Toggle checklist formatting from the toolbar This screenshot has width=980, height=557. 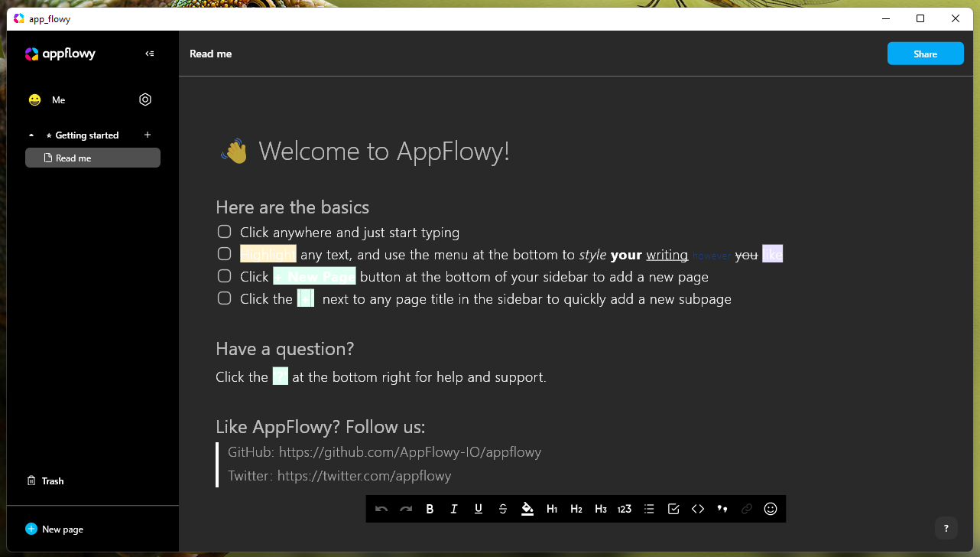673,508
